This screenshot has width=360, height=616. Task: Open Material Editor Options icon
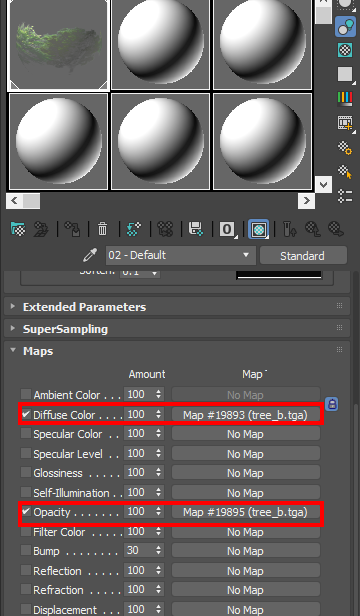click(x=345, y=148)
